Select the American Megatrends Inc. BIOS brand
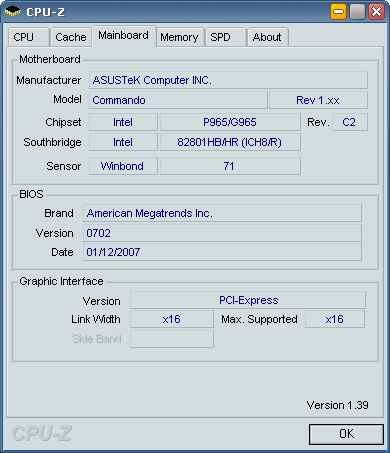The width and height of the screenshot is (390, 453). 222,213
